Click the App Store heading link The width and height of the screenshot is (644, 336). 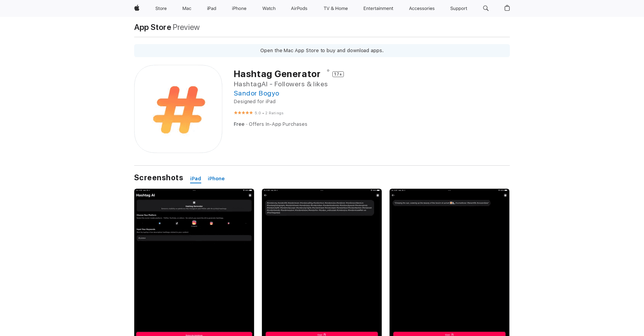(153, 27)
